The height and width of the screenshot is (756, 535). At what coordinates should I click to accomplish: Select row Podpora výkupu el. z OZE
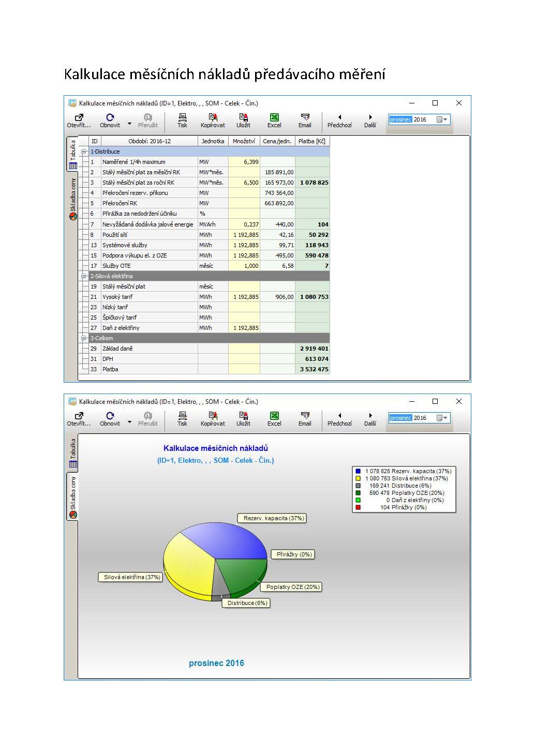[x=209, y=255]
